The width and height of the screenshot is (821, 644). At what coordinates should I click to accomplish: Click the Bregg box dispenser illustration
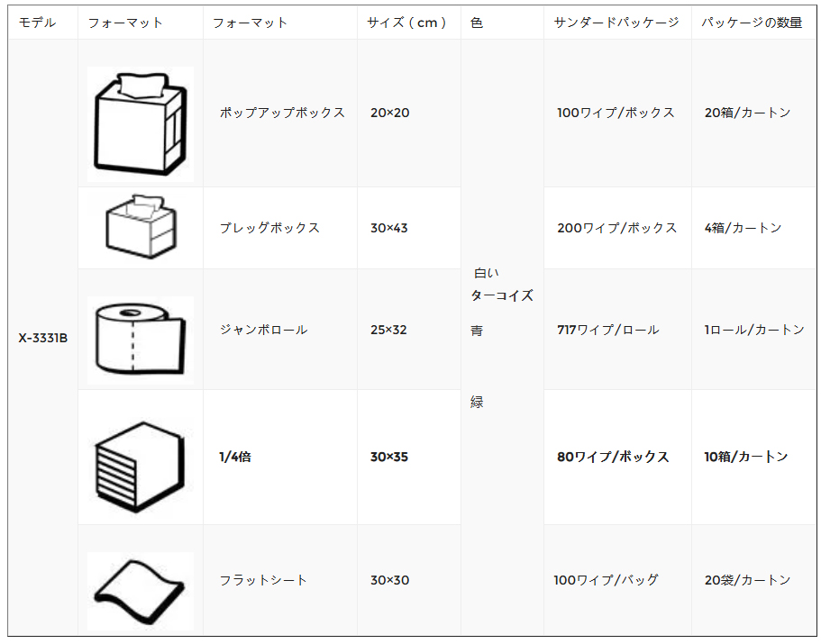141,227
